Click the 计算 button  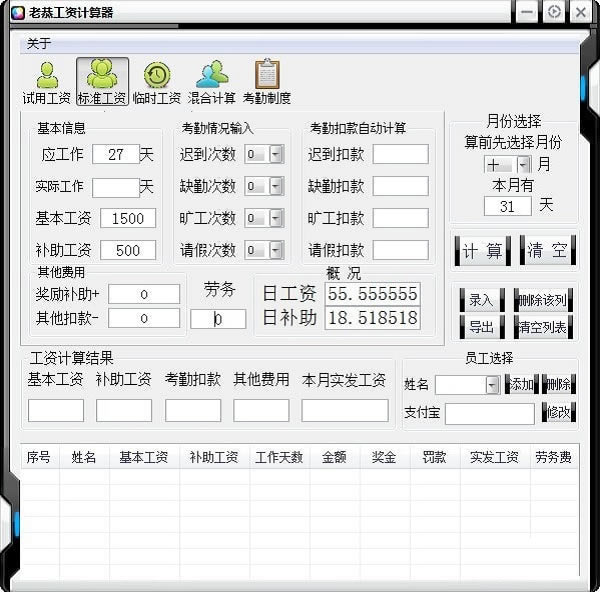point(482,251)
